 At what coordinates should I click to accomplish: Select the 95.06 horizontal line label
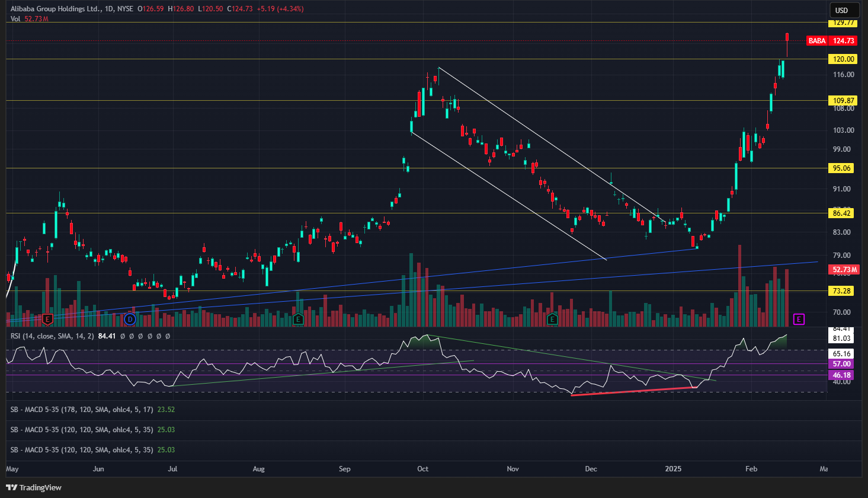click(841, 168)
